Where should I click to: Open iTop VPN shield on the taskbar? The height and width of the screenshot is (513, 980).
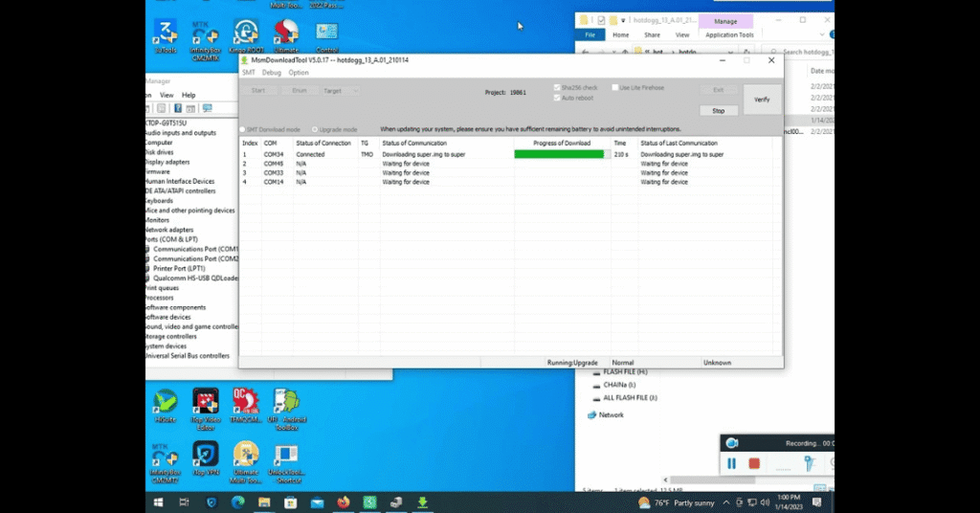click(x=212, y=502)
